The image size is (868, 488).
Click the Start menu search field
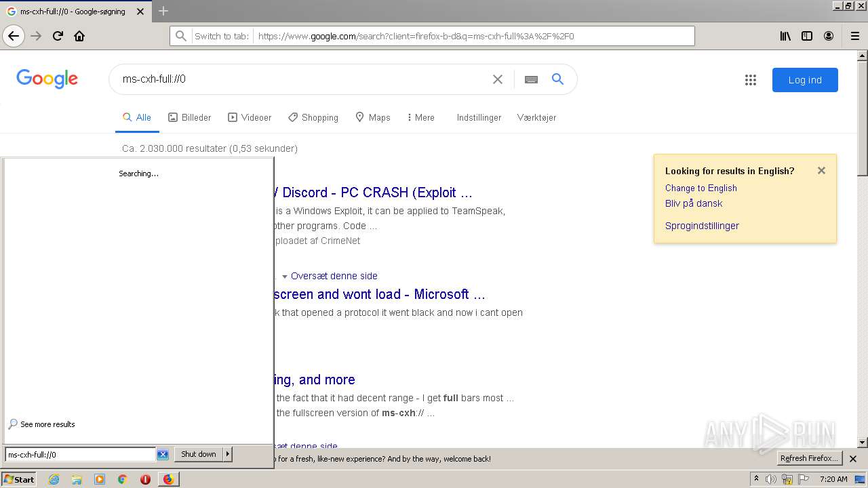pyautogui.click(x=81, y=455)
